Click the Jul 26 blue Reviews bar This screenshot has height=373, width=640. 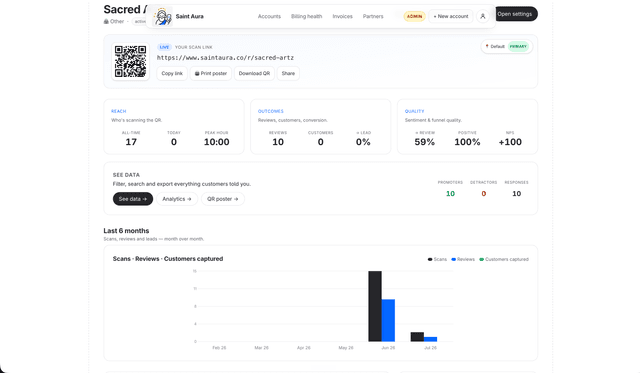(x=430, y=339)
